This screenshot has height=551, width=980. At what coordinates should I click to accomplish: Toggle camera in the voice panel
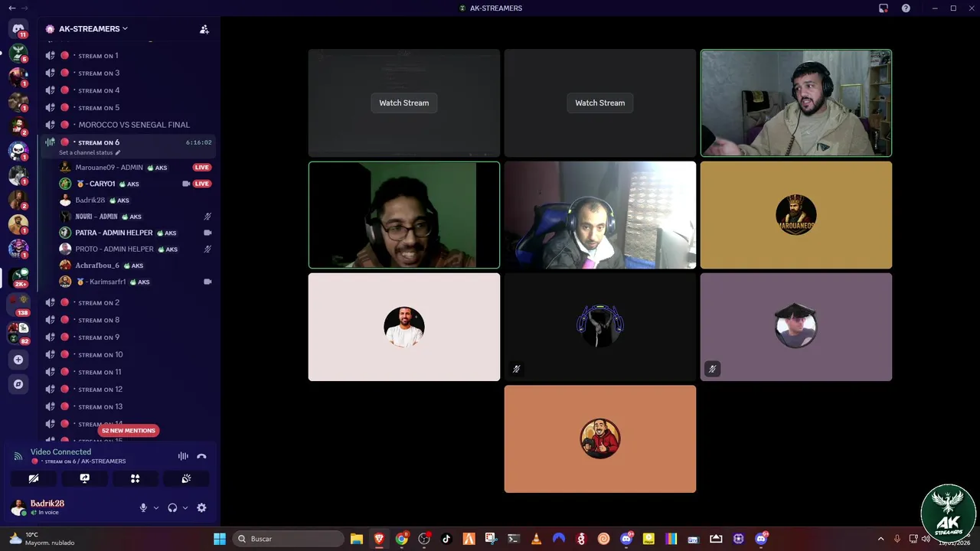click(34, 478)
